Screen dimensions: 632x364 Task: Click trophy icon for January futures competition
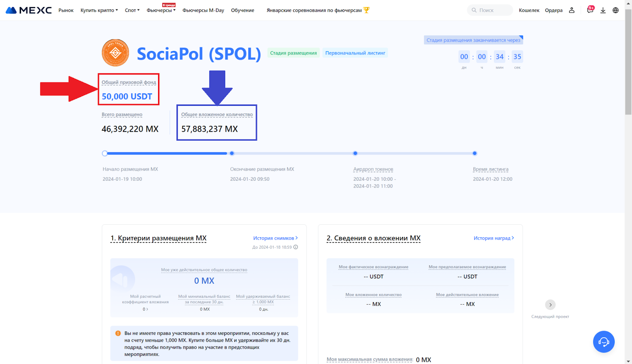[x=367, y=10]
